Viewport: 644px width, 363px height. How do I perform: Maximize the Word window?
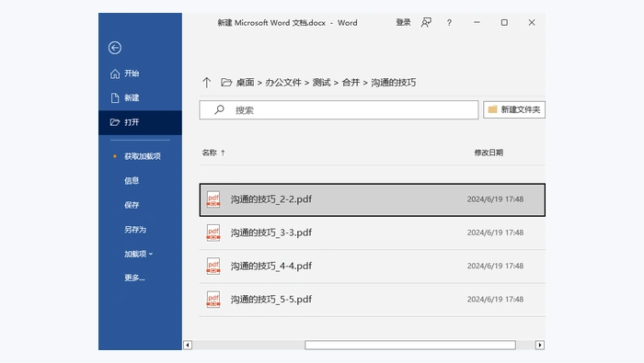(x=504, y=23)
